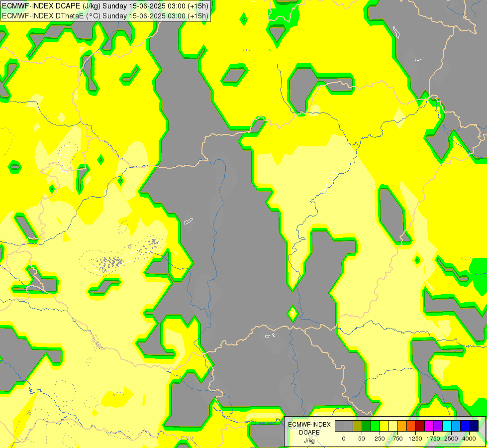Click the legend's J/kg unit label

pos(309,441)
